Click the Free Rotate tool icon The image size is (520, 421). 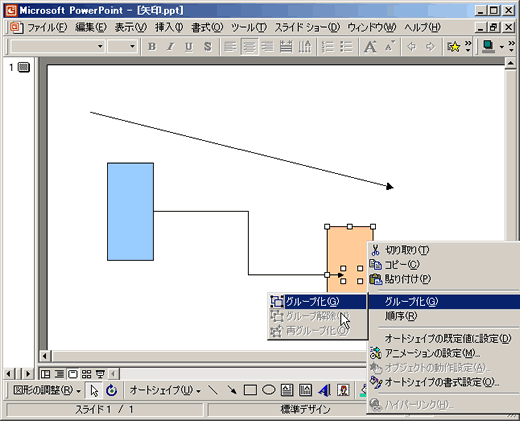[x=112, y=390]
